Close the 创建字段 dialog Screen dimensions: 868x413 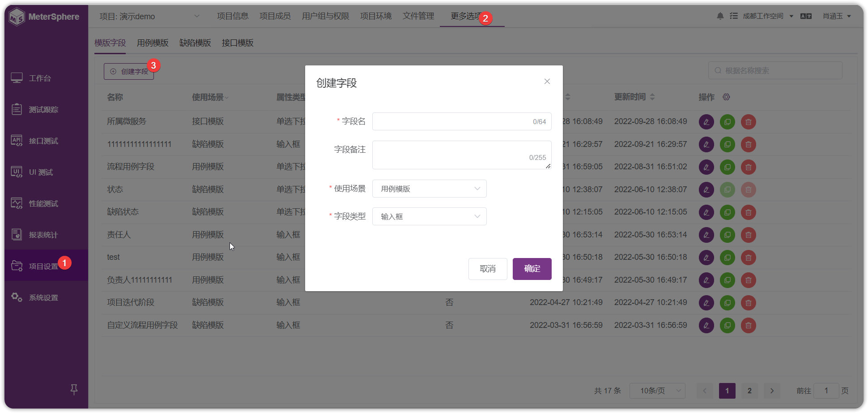[547, 82]
